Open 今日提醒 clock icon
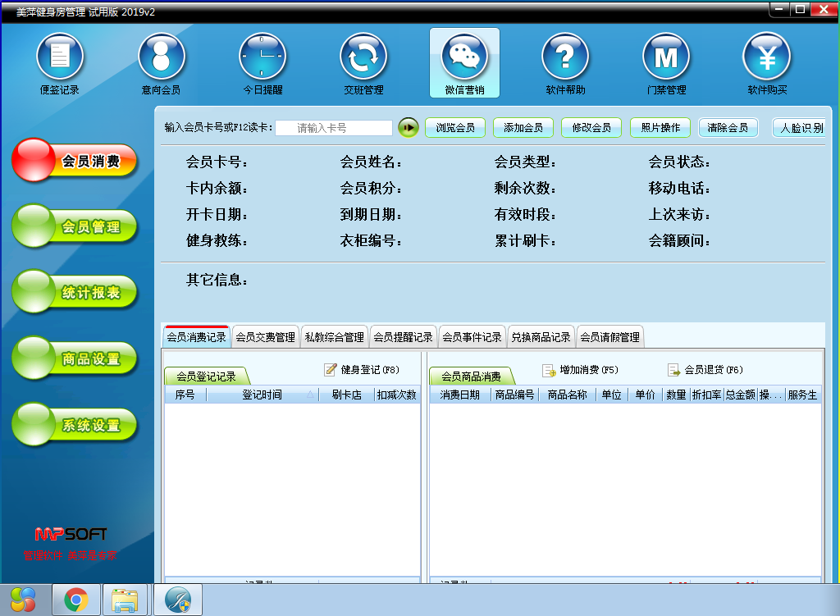This screenshot has width=840, height=616. pos(262,57)
